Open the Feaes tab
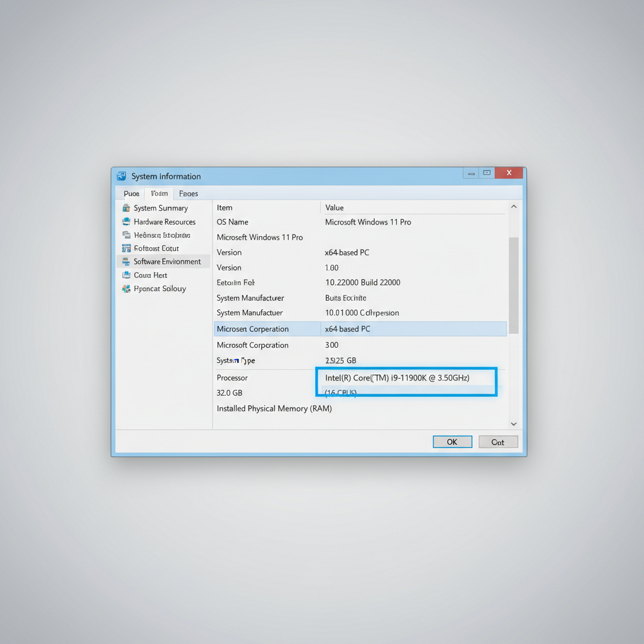 (x=188, y=194)
